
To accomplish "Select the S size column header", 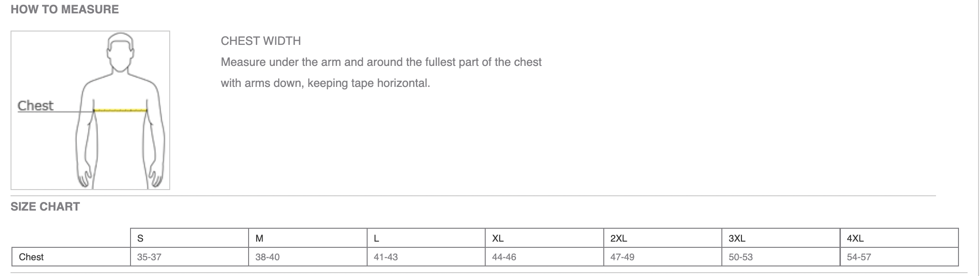I will point(190,238).
